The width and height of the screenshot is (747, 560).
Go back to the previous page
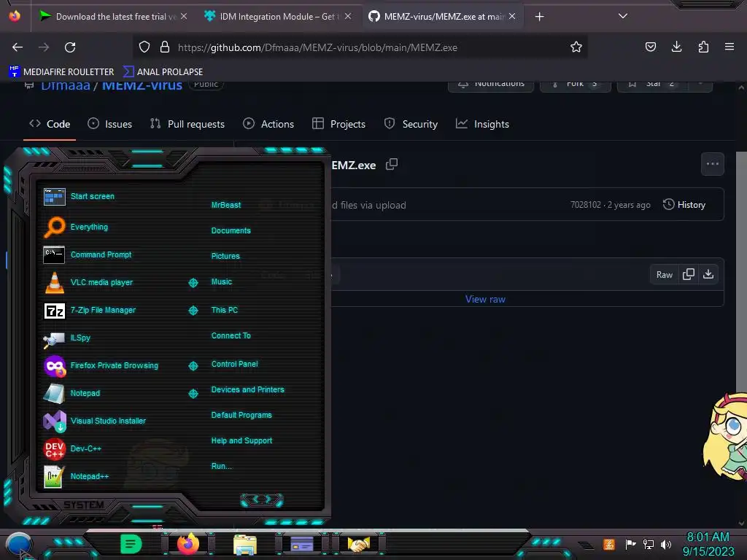(x=18, y=47)
